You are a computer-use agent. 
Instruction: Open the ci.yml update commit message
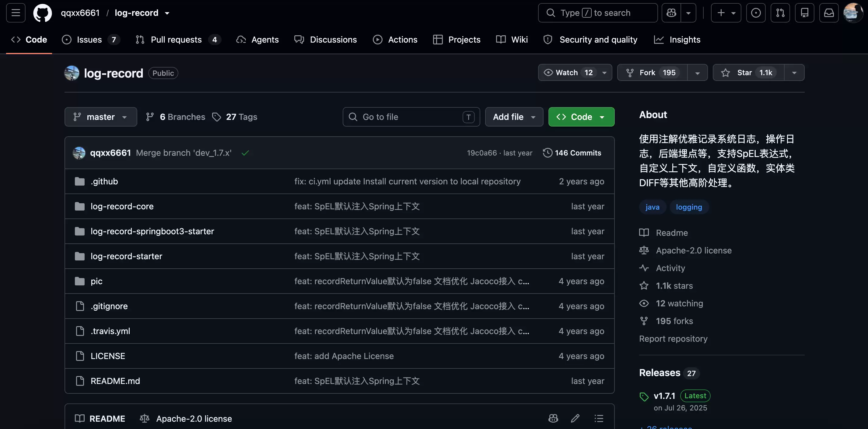point(408,182)
